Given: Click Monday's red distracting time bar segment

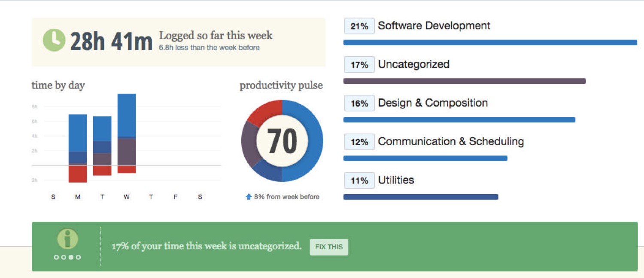Looking at the screenshot, I should pos(78,174).
